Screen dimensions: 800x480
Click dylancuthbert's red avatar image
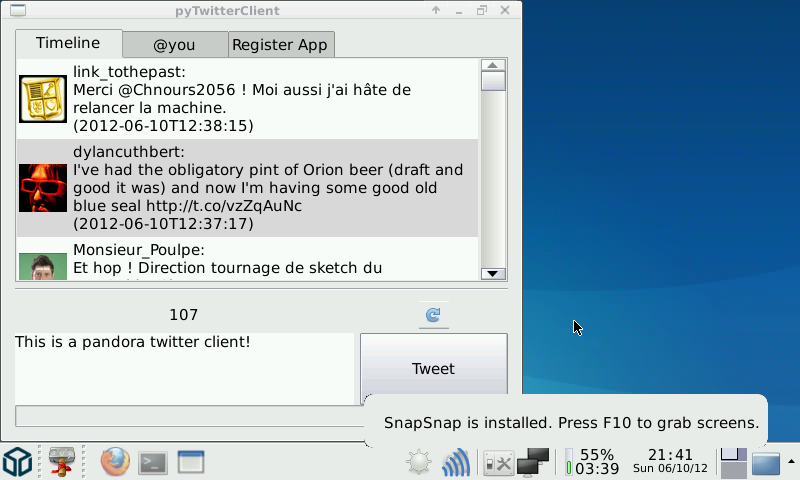tap(43, 188)
